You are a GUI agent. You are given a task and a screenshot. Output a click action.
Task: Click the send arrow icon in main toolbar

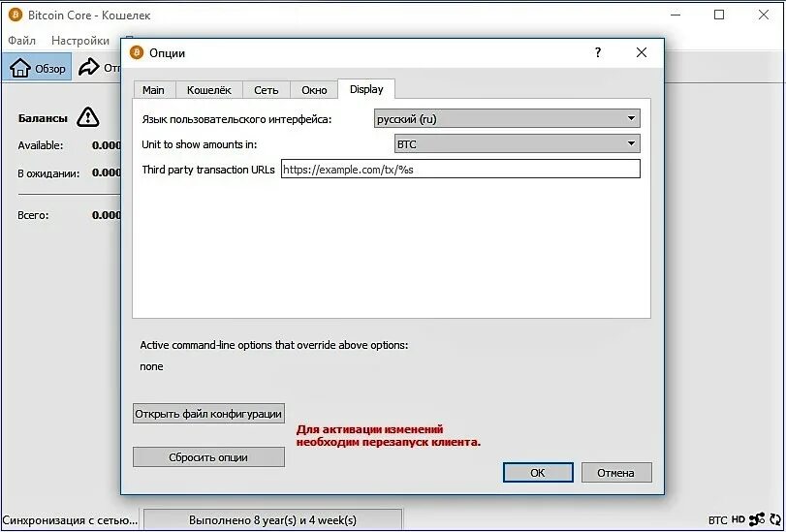[x=89, y=67]
